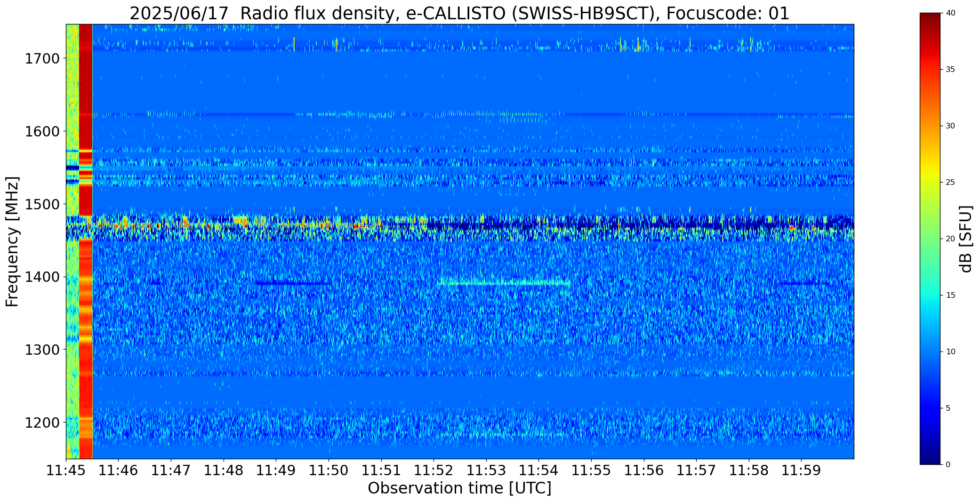The width and height of the screenshot is (980, 502).
Task: Click the 11:47 time tick label
Action: coord(171,470)
